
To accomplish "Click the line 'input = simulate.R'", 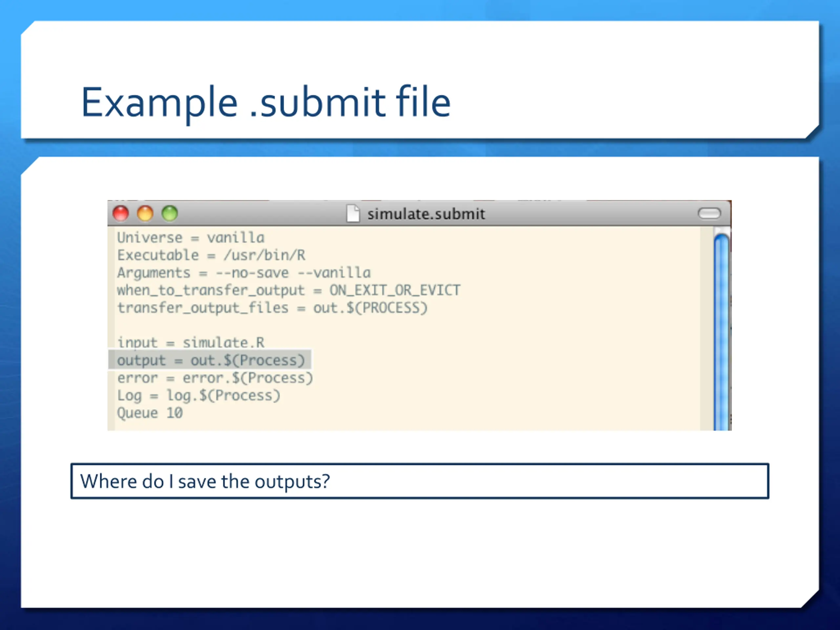I will point(191,343).
